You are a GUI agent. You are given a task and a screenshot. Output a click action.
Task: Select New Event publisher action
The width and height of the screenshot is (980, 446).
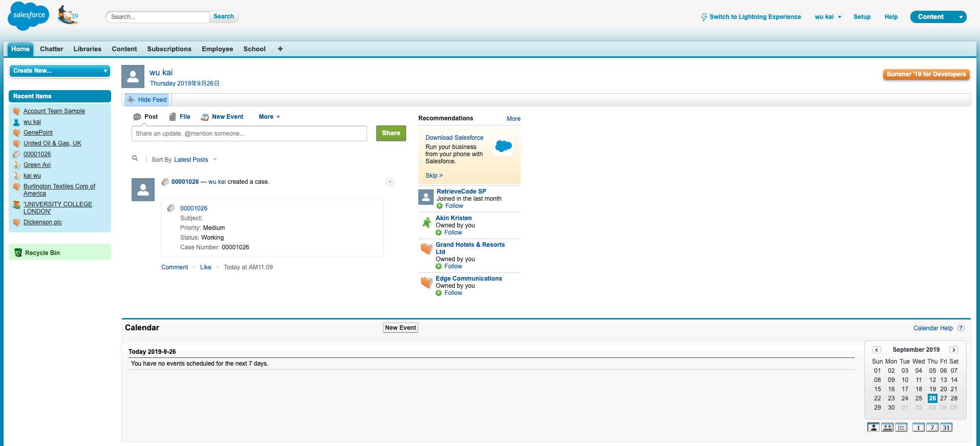click(x=222, y=117)
